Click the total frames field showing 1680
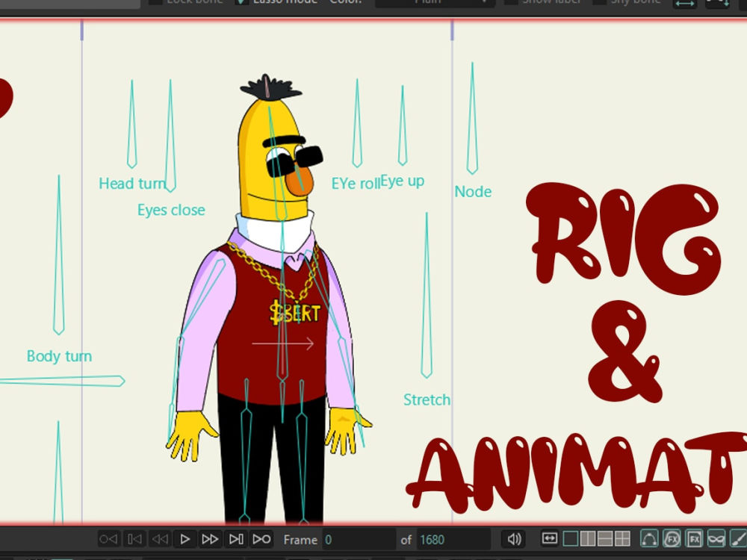This screenshot has width=747, height=560. [453, 540]
